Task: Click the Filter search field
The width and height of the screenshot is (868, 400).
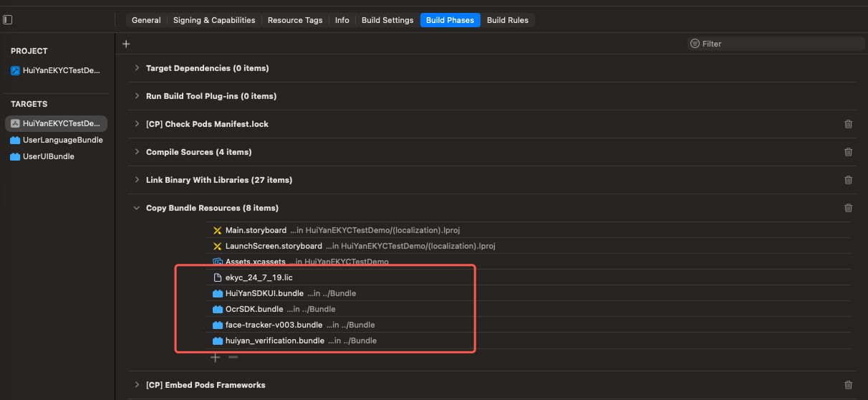Action: [776, 44]
